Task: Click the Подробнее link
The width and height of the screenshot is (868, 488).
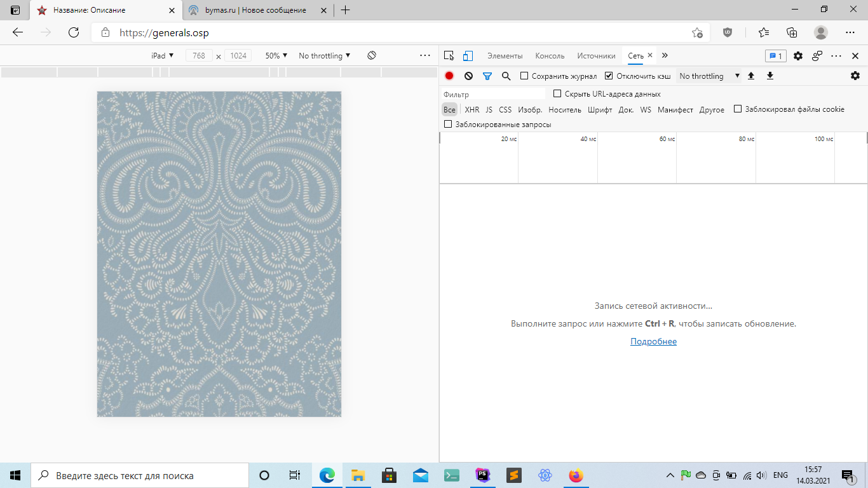Action: (x=653, y=342)
